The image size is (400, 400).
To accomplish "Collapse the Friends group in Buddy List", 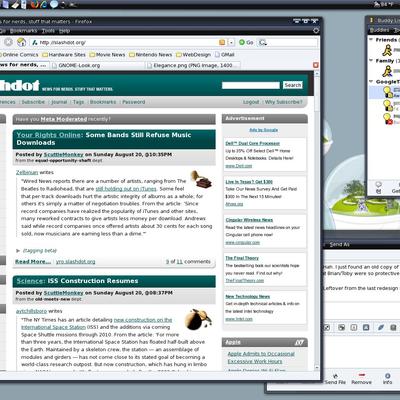I will coord(371,40).
